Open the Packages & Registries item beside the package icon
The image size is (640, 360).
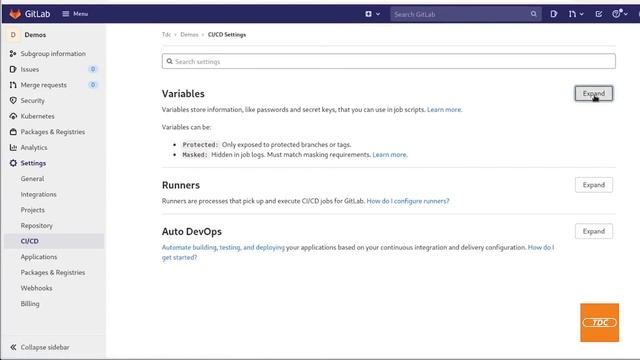(x=53, y=132)
